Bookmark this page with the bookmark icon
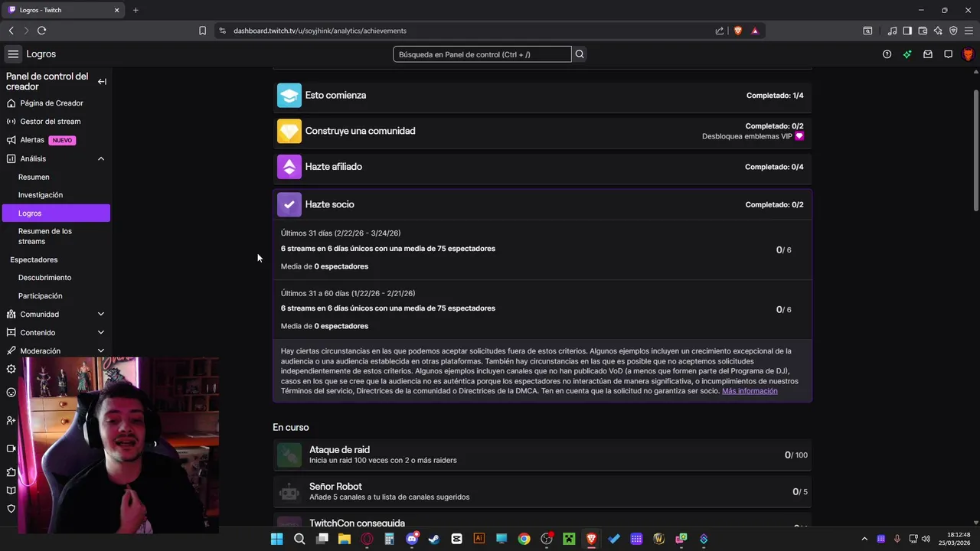Image resolution: width=980 pixels, height=551 pixels. pos(202,31)
